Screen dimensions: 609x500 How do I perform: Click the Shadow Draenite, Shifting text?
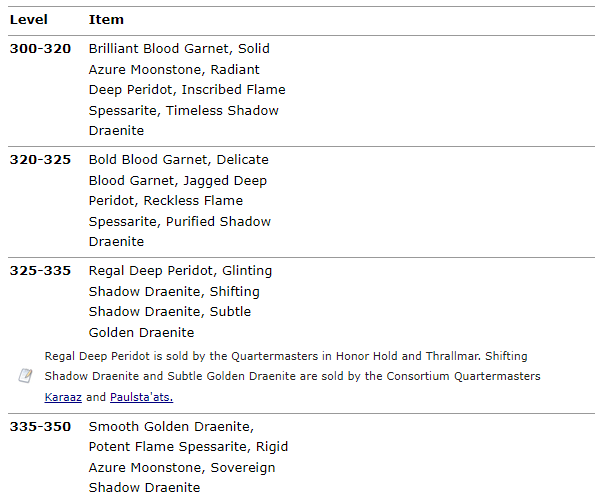tap(174, 291)
